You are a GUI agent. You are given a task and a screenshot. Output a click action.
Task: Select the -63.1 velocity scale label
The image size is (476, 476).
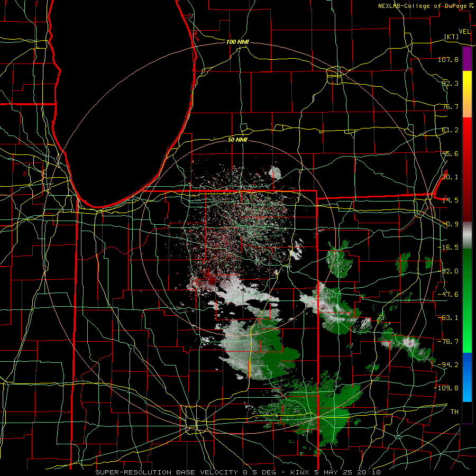(x=448, y=318)
